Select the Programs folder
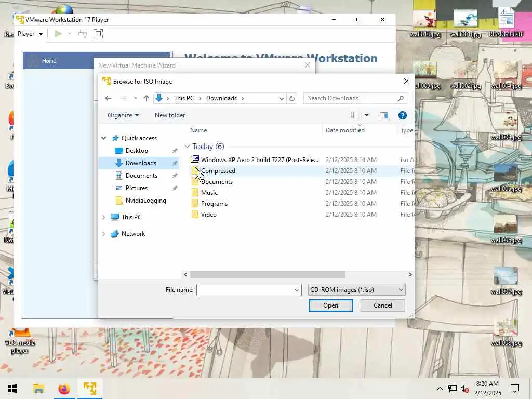The width and height of the screenshot is (532, 399). [214, 204]
